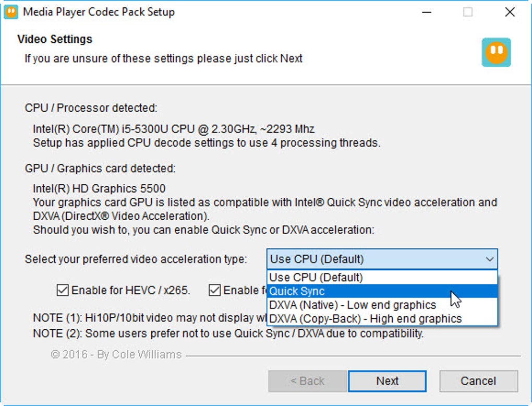Maximize the setup window
The image size is (532, 406).
click(x=468, y=12)
